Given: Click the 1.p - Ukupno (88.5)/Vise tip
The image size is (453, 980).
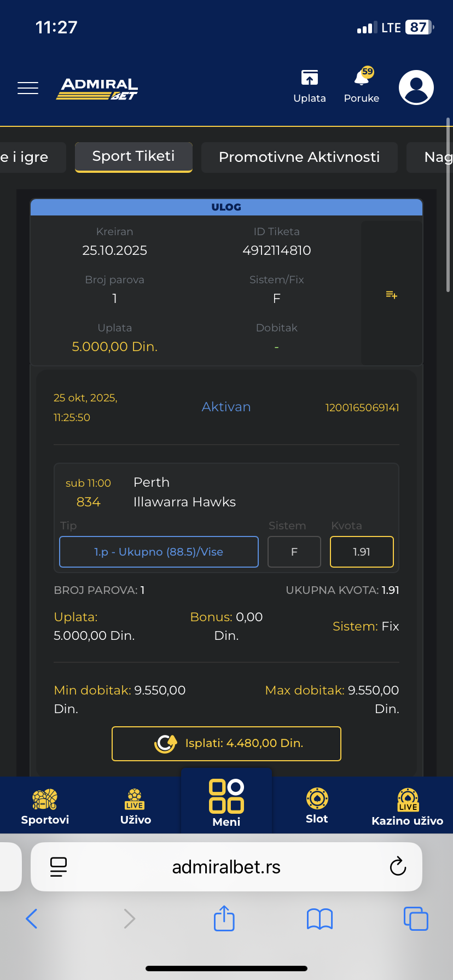Looking at the screenshot, I should tap(159, 552).
